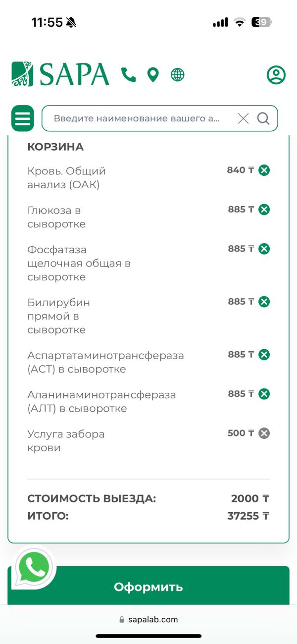Remove Аспартатаминотрансфераза (АСТ) from cart

coord(264,355)
